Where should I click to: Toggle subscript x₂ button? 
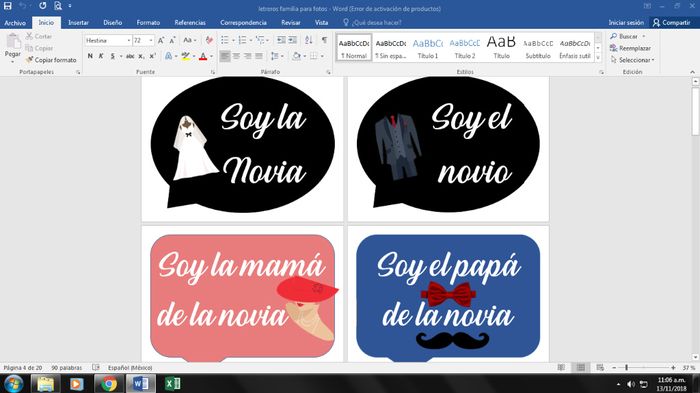pos(141,56)
